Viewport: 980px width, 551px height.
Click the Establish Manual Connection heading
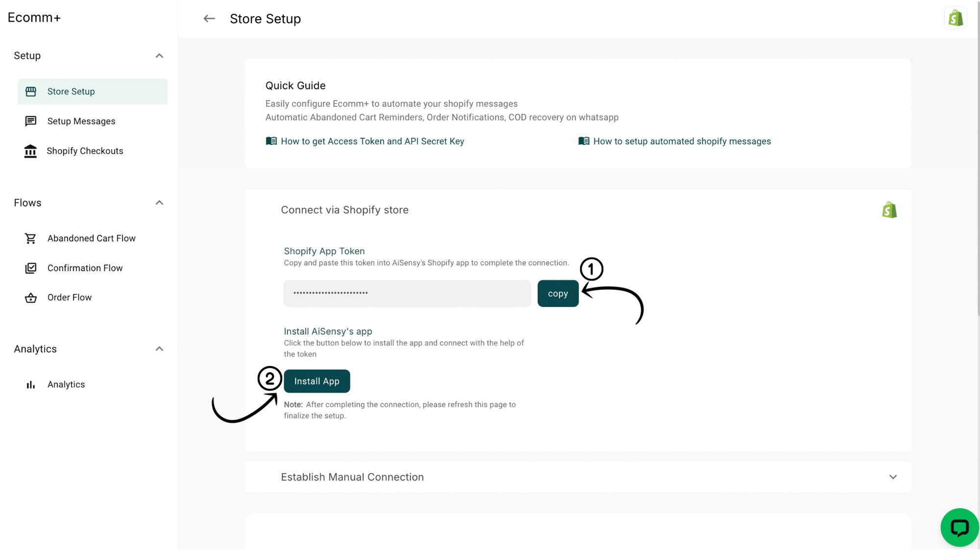352,477
